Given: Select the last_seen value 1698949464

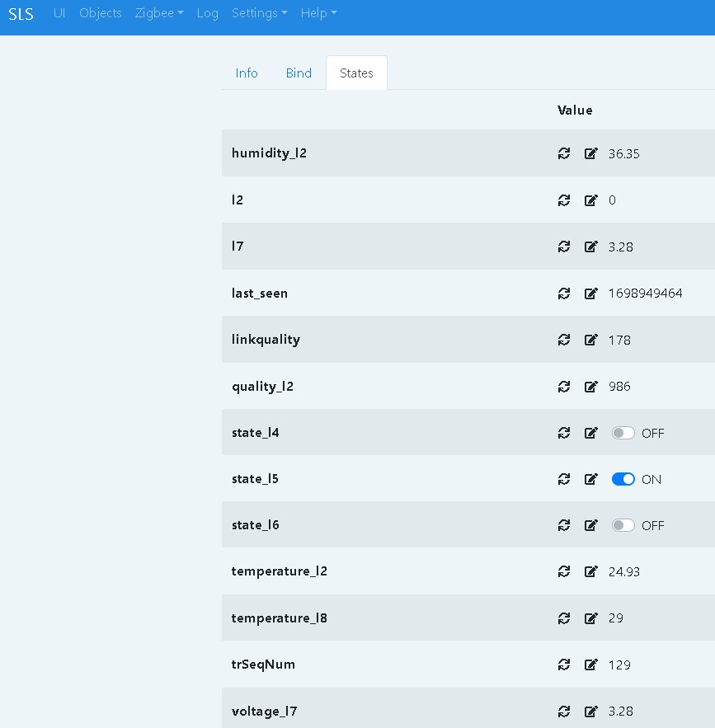Looking at the screenshot, I should pos(646,294).
